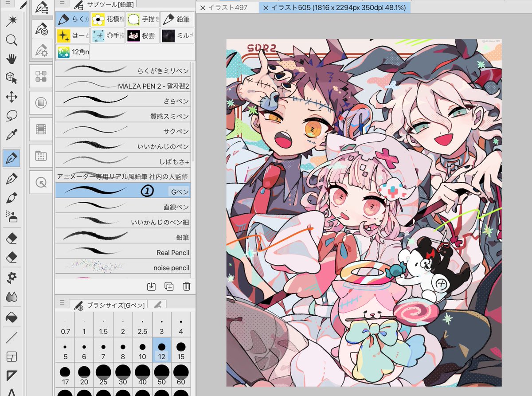
Task: Close the イラスト497 tab with X
Action: pyautogui.click(x=203, y=8)
